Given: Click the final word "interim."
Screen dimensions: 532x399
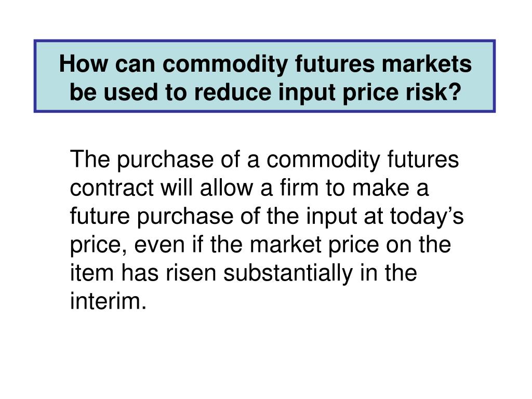Looking at the screenshot, I should (108, 301).
